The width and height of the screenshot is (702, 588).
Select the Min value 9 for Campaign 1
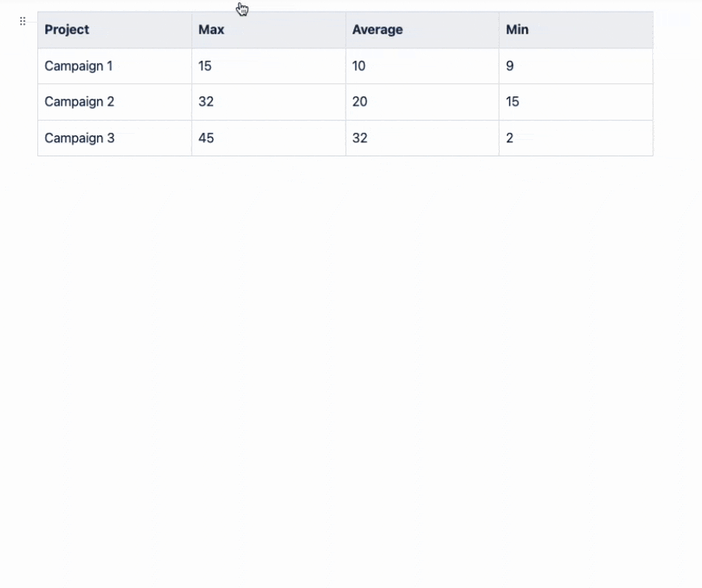tap(510, 66)
